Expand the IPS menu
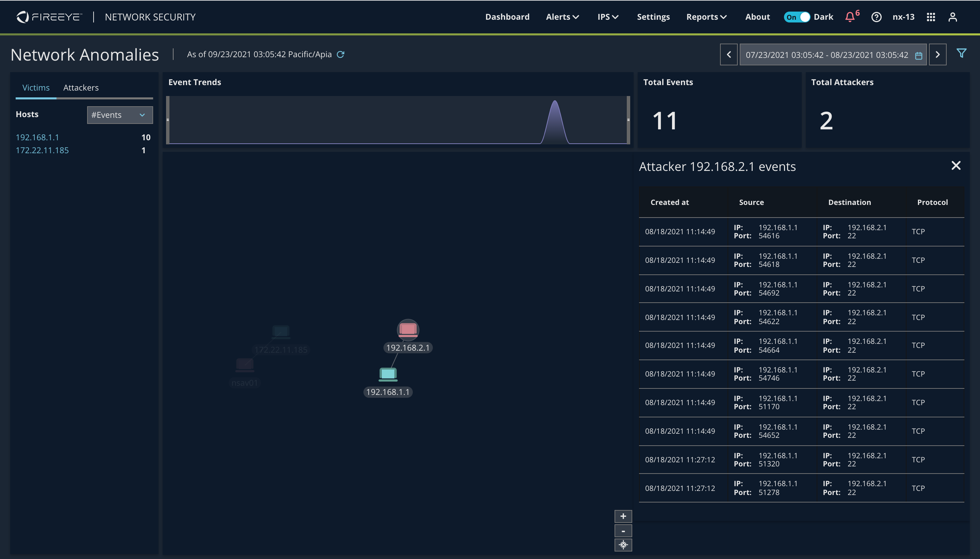 pyautogui.click(x=608, y=17)
